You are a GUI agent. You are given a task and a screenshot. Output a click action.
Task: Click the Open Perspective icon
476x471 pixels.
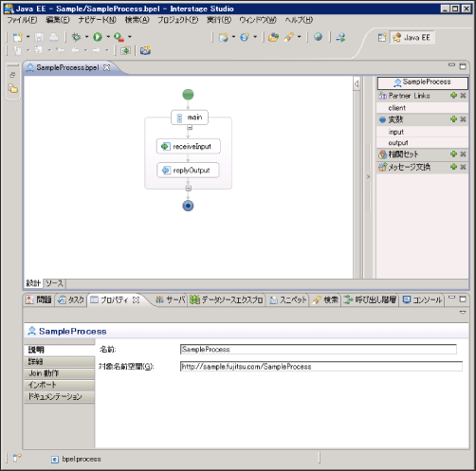[x=382, y=38]
